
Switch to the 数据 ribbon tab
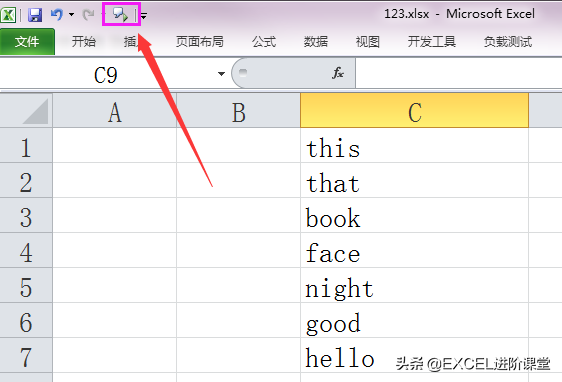coord(316,42)
